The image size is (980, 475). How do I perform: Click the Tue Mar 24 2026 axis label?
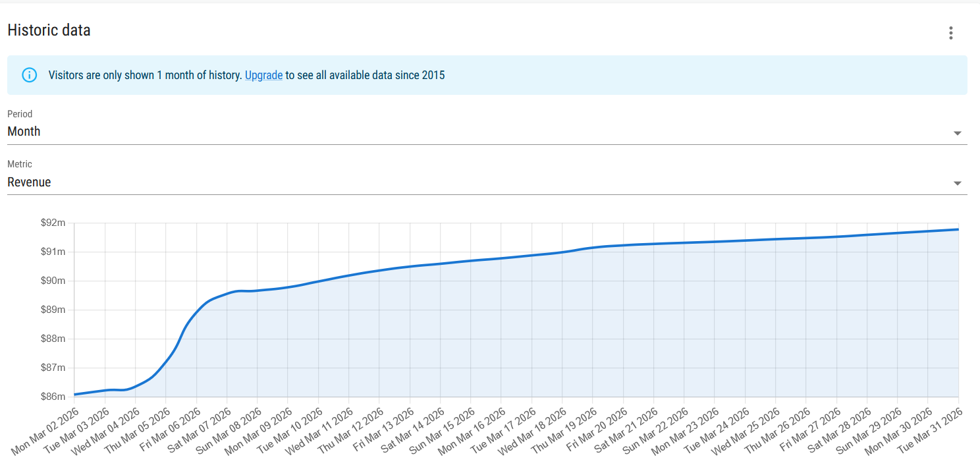point(716,431)
